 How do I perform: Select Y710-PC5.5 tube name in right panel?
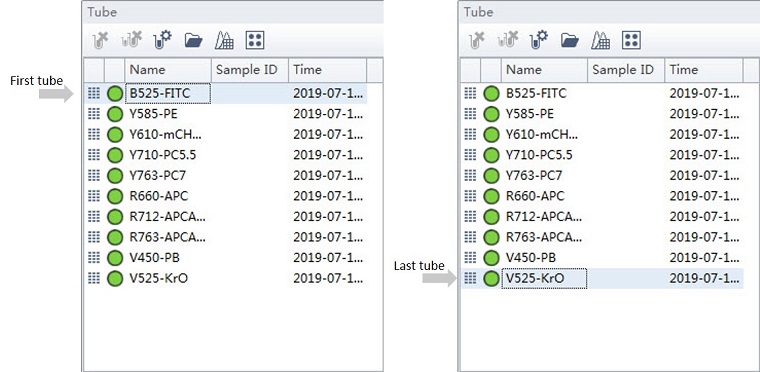[539, 155]
